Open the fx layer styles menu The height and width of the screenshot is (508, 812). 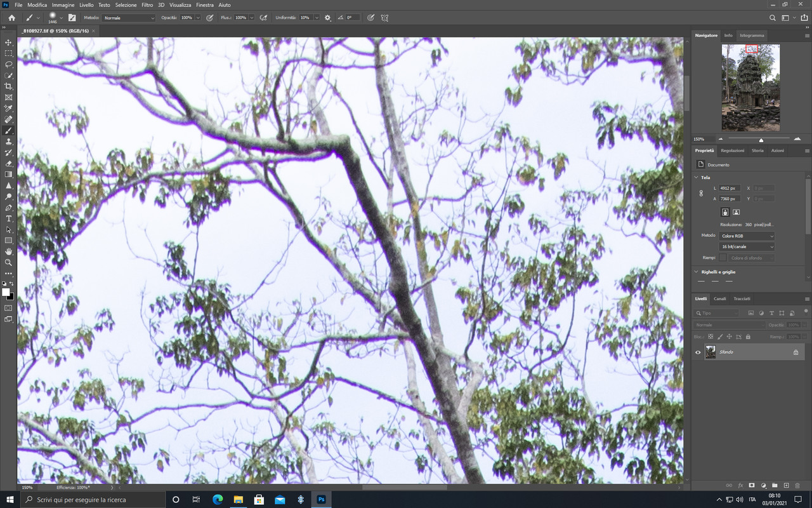[740, 485]
